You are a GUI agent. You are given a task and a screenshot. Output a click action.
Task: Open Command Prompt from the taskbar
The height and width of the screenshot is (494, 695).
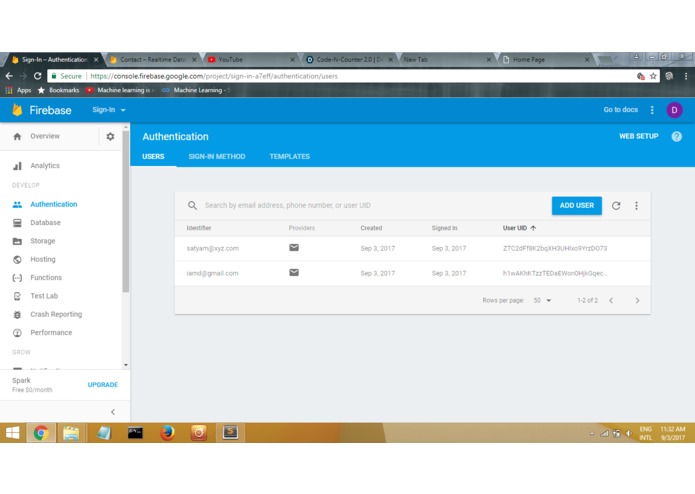pos(135,433)
